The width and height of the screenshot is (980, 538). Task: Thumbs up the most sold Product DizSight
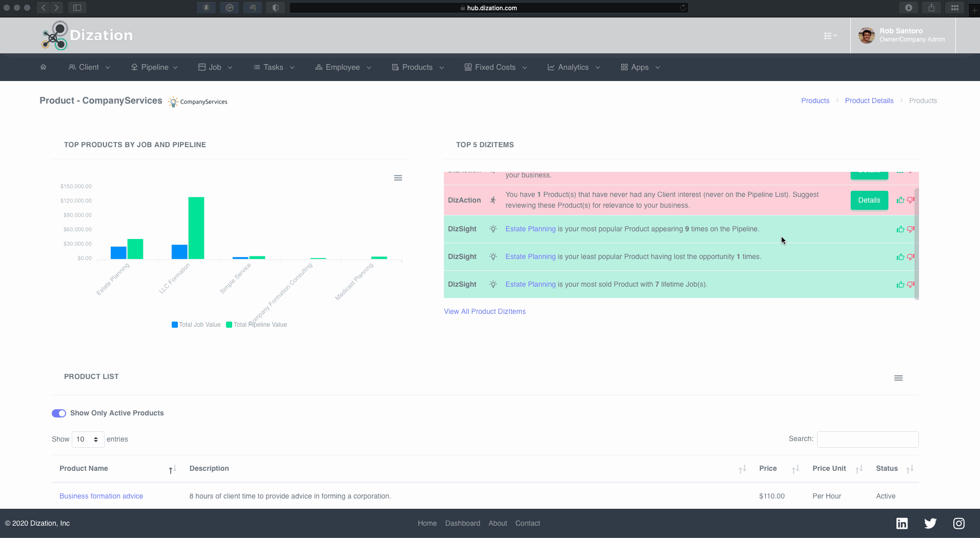(900, 285)
